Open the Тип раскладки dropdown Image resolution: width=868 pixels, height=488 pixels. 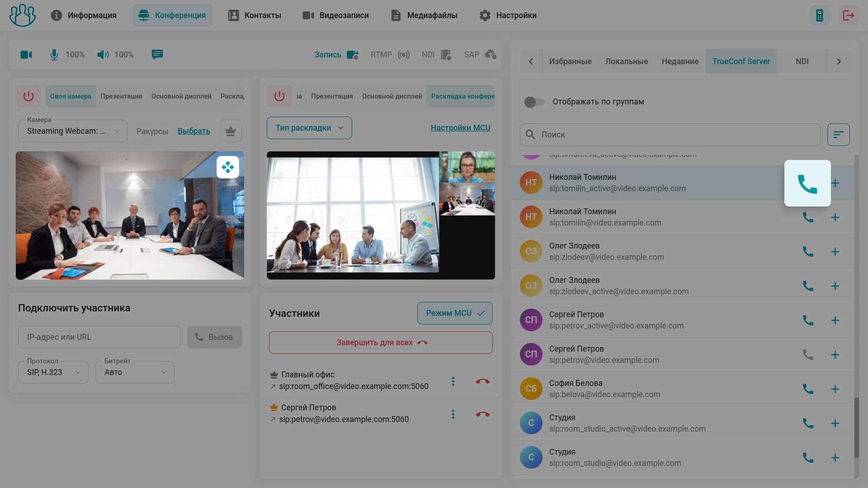309,128
